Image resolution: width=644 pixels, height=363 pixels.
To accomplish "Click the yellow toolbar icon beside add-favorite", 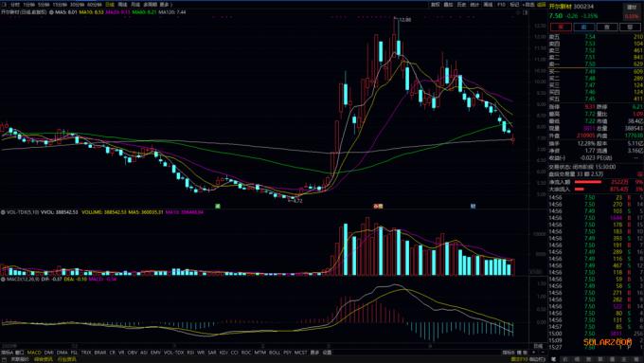I will (x=542, y=5).
